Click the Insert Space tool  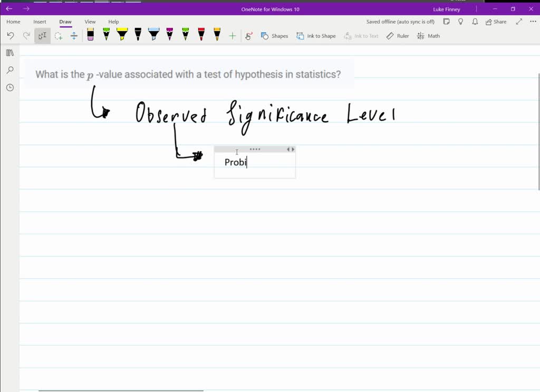(x=74, y=36)
